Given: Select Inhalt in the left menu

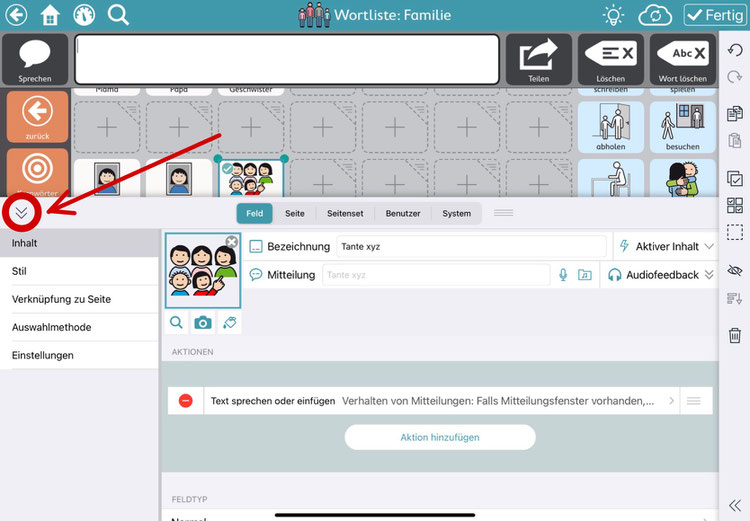Looking at the screenshot, I should click(79, 243).
